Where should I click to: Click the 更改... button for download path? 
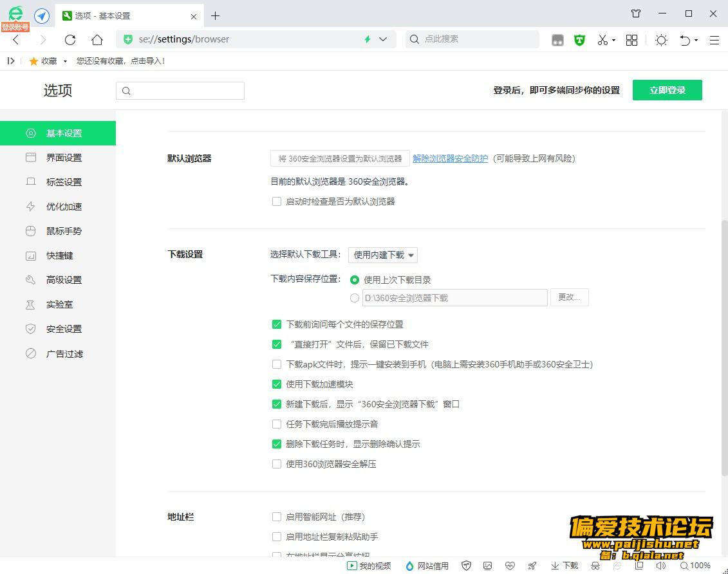tap(569, 297)
